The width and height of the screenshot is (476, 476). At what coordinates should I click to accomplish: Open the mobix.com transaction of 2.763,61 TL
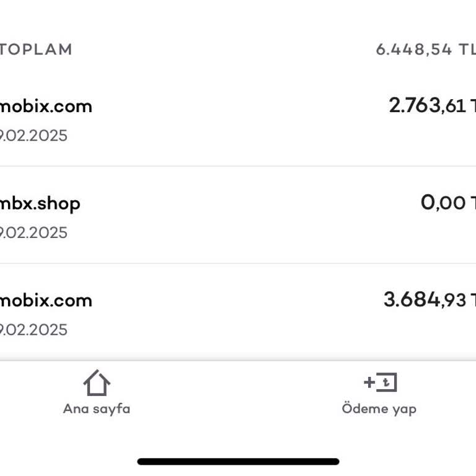pyautogui.click(x=46, y=107)
